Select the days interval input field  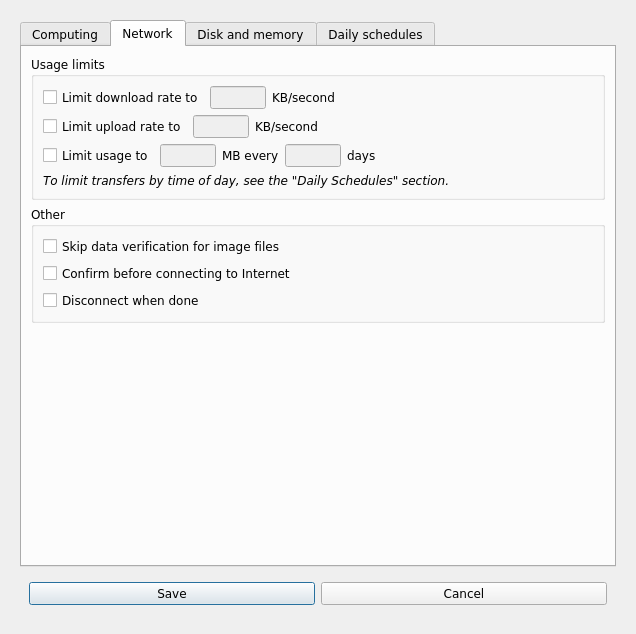coord(312,155)
